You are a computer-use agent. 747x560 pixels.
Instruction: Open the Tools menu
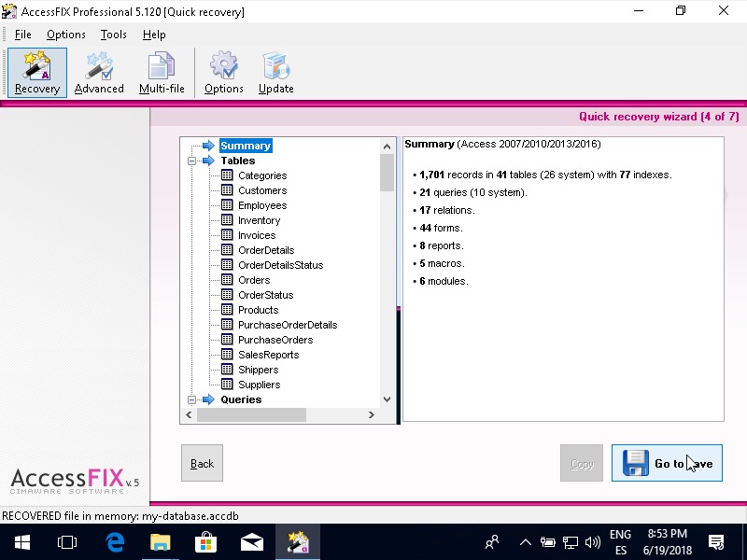pos(113,35)
